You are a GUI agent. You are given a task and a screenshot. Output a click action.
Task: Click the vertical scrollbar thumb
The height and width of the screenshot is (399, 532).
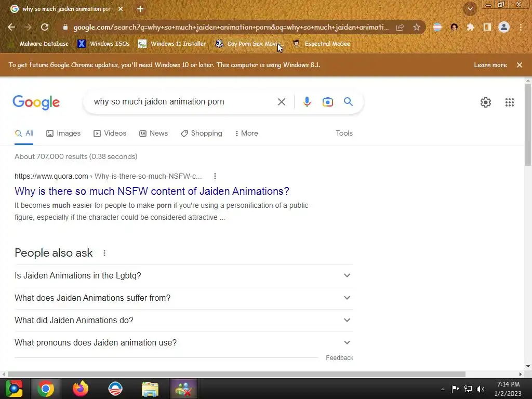click(528, 125)
